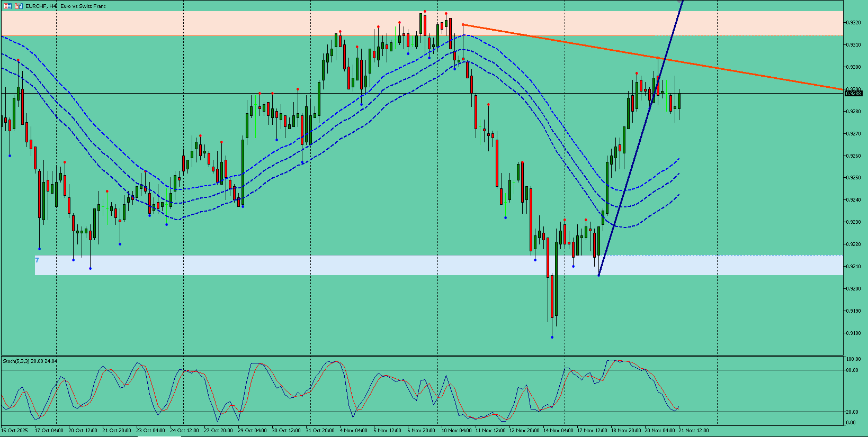The height and width of the screenshot is (437, 868).
Task: Click the 15 Oct 2025 date label
Action: click(x=15, y=431)
